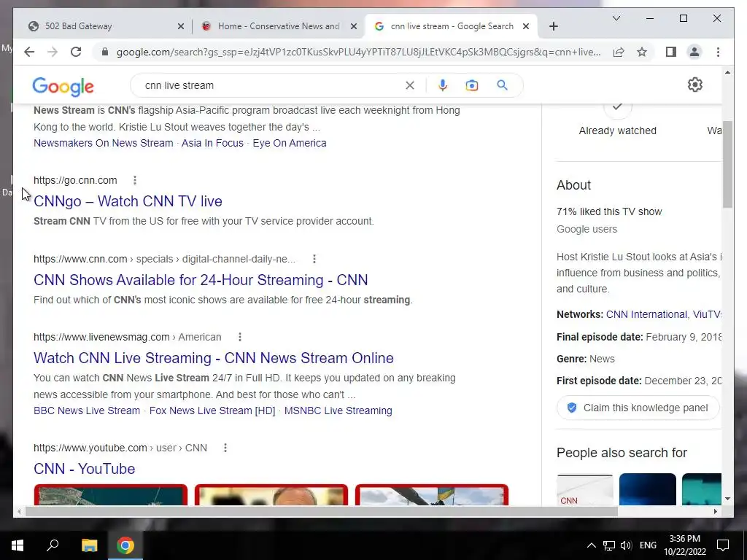Follow Eye On America link
747x560 pixels.
(290, 143)
